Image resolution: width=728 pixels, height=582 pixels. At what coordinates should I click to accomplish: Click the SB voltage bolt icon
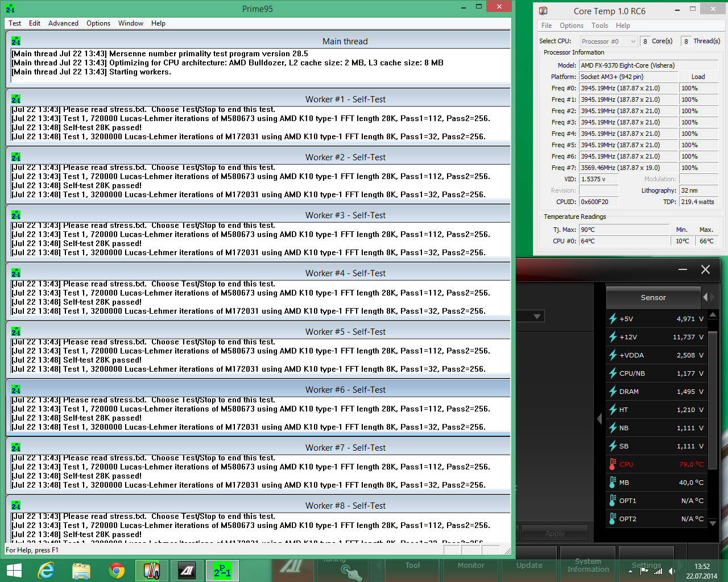[613, 446]
